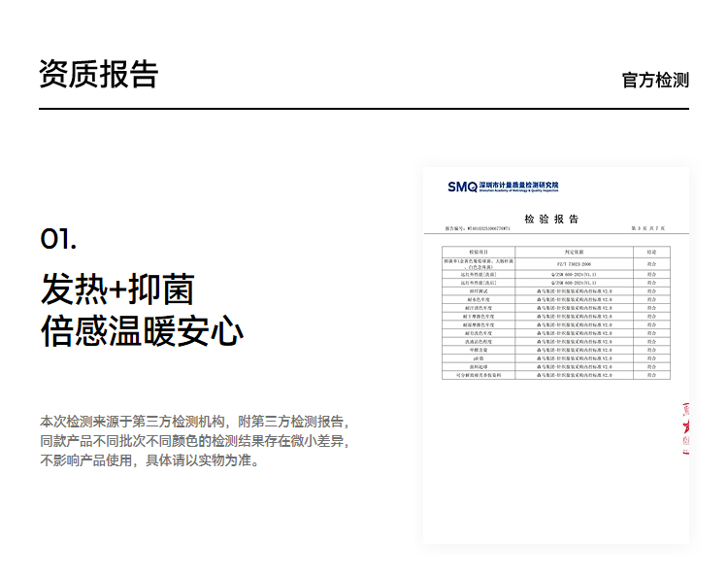Click the 耐水色牢度 row label

click(x=479, y=300)
